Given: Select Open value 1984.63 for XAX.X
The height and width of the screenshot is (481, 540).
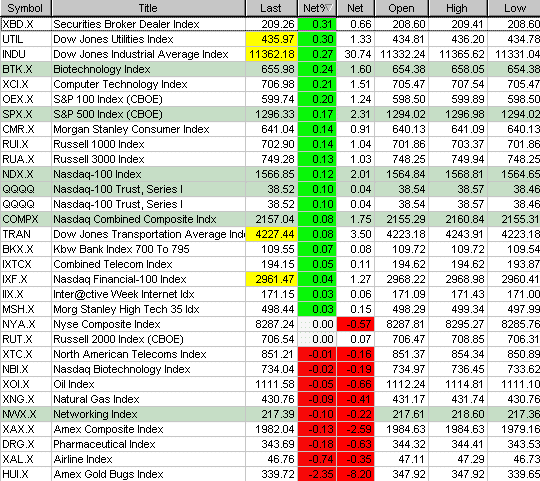Looking at the screenshot, I should click(x=401, y=429).
